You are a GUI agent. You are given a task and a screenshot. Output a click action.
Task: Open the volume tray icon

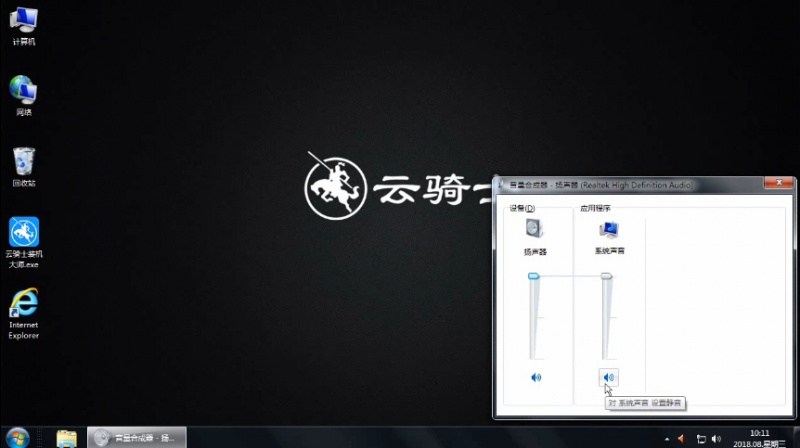(x=716, y=439)
